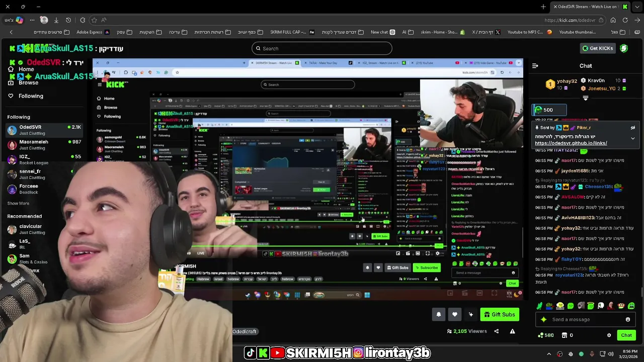The image size is (644, 362).
Task: Click the 500 channel points reward badge
Action: point(549,110)
